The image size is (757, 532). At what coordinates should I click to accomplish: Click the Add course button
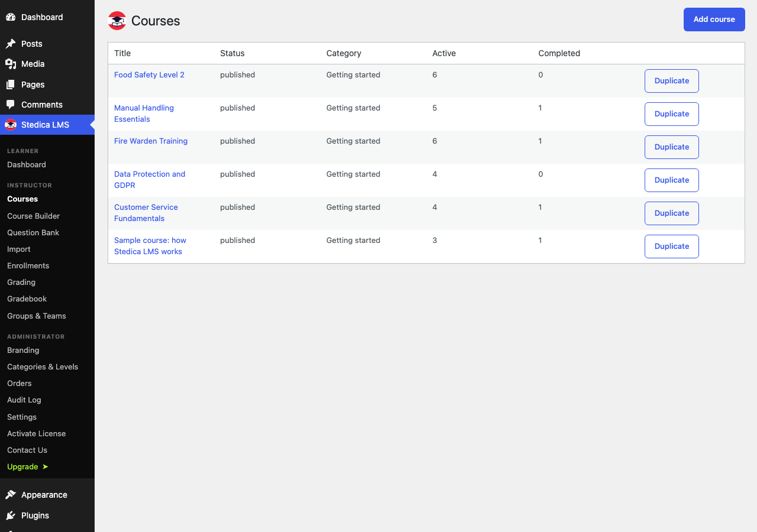[x=714, y=20]
